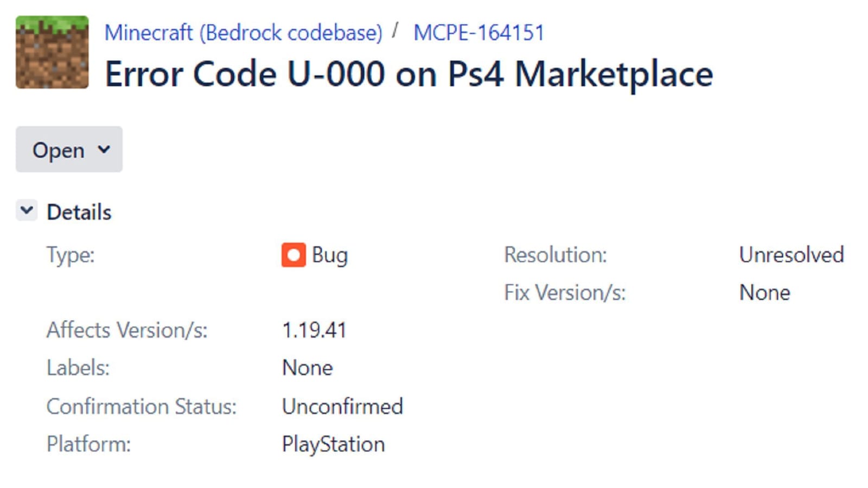Screen dimensions: 868x488
Task: Open issue MCPE-164151 via breadcrumb link
Action: (477, 33)
